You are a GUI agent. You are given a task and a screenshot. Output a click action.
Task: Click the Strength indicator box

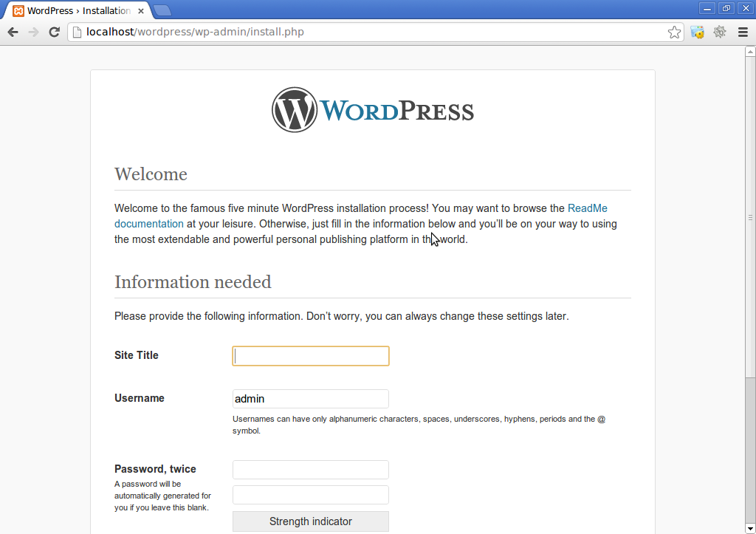[311, 521]
